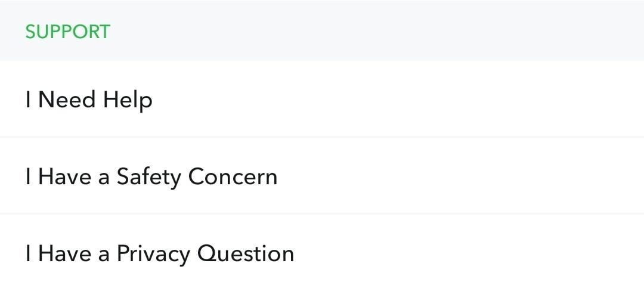Screen dimensions: 644x285
Task: Click the 'Safety Concern' list entry
Action: click(x=151, y=176)
